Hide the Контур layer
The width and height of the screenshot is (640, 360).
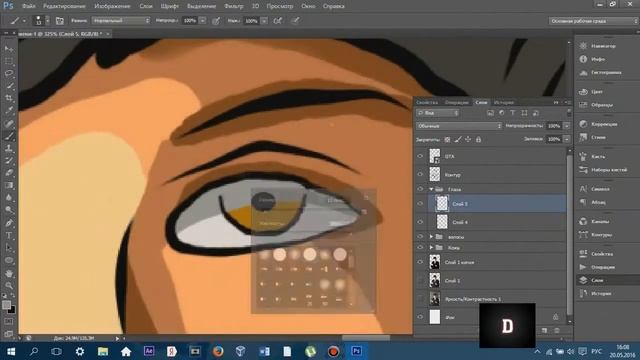[x=420, y=174]
